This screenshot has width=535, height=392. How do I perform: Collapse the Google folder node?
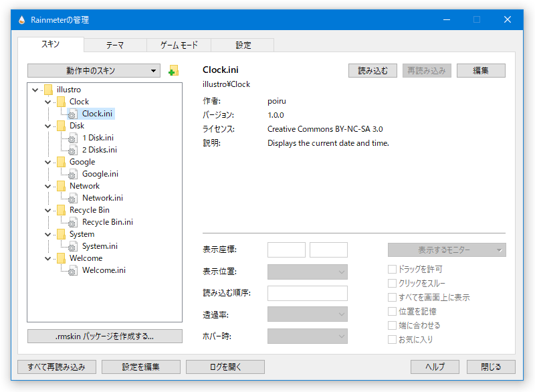click(x=47, y=163)
